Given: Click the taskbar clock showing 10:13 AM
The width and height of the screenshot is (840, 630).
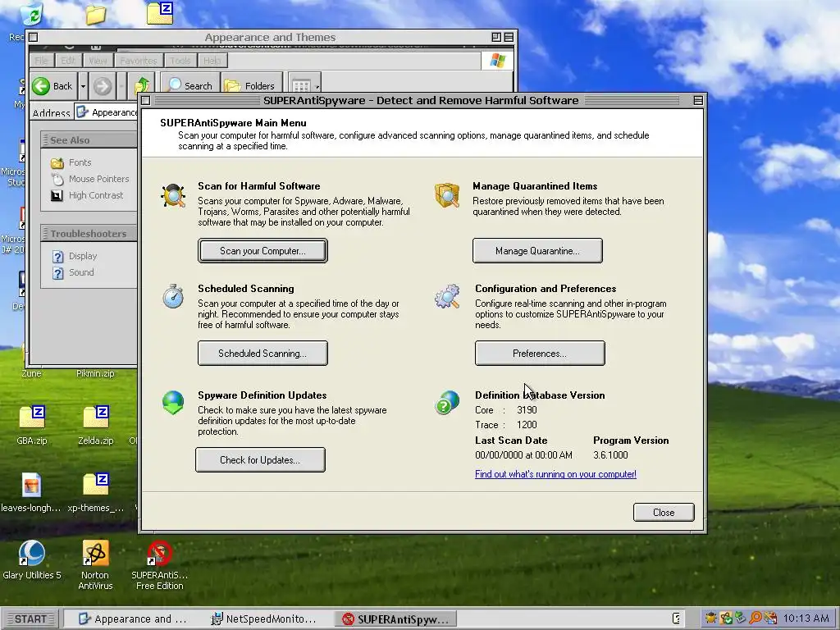Looking at the screenshot, I should pos(806,619).
